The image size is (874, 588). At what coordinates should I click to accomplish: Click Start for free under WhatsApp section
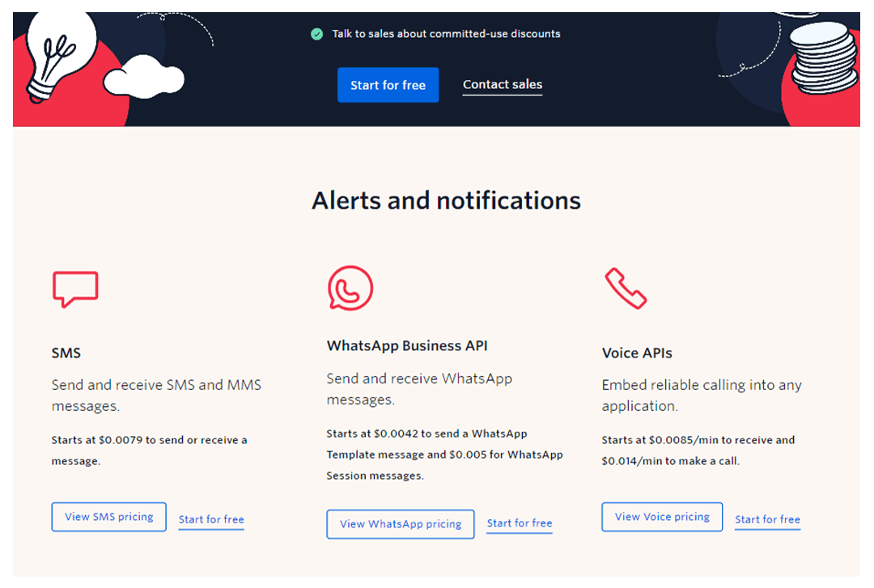(x=519, y=523)
